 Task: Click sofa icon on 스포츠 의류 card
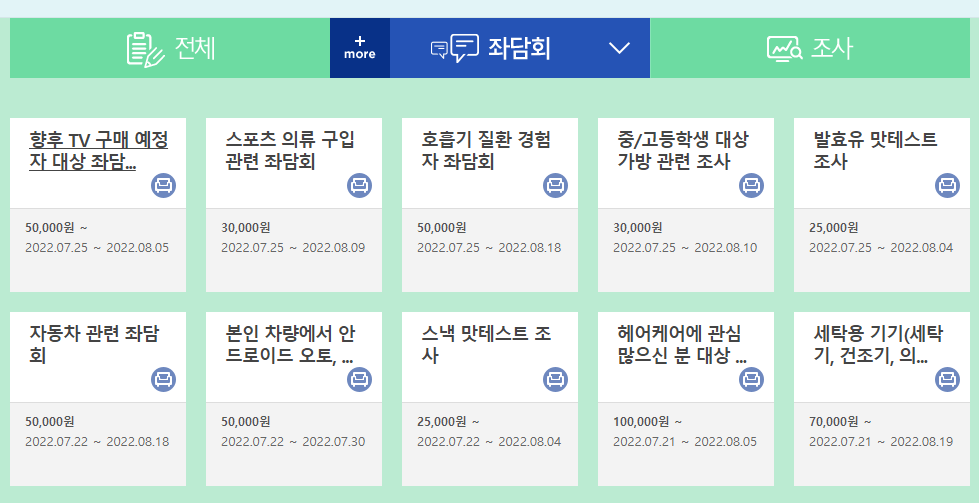(x=360, y=185)
